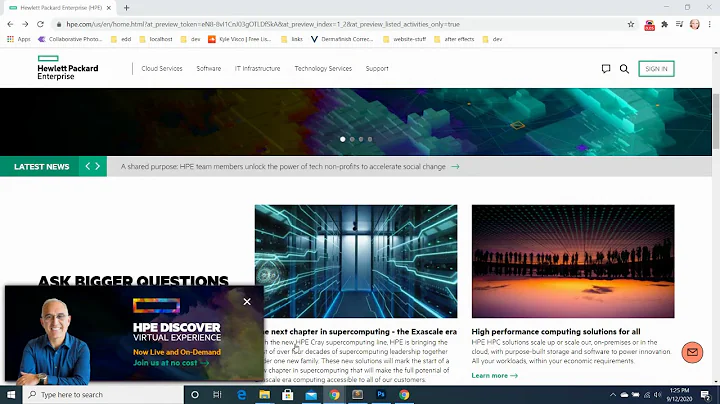Open the Software menu
The image size is (720, 404).
[x=208, y=68]
